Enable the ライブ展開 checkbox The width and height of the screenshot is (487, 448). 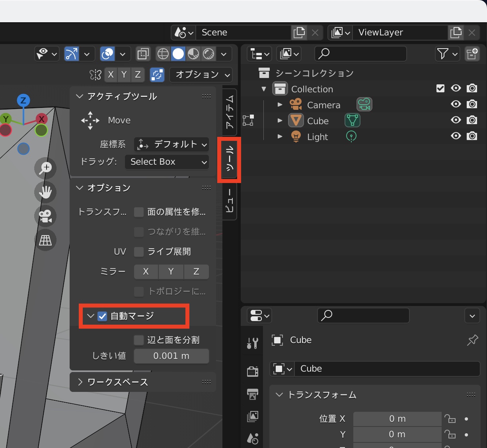(x=139, y=251)
